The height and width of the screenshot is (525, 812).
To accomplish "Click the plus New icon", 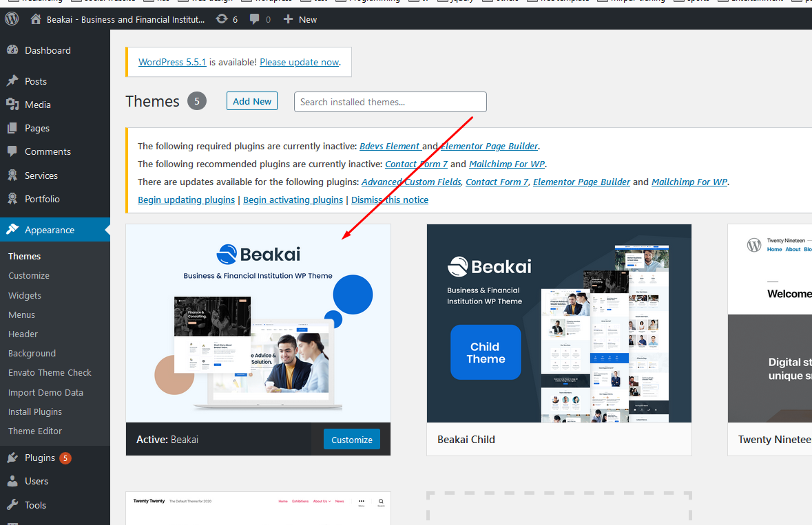I will coord(288,19).
